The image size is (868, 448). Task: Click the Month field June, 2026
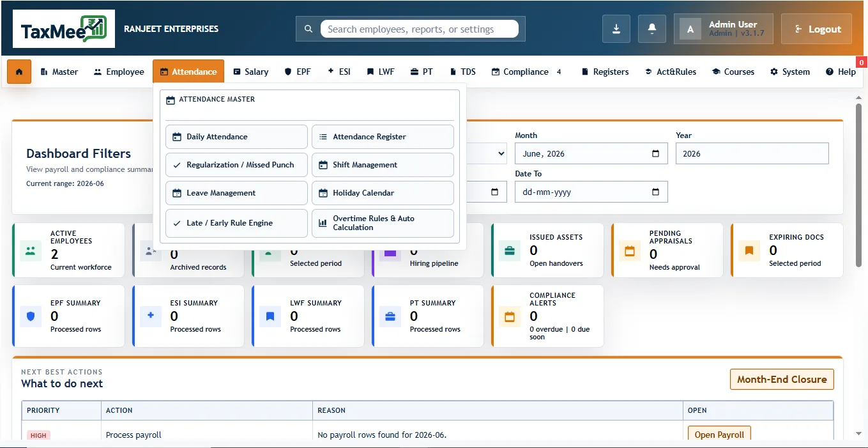click(591, 153)
